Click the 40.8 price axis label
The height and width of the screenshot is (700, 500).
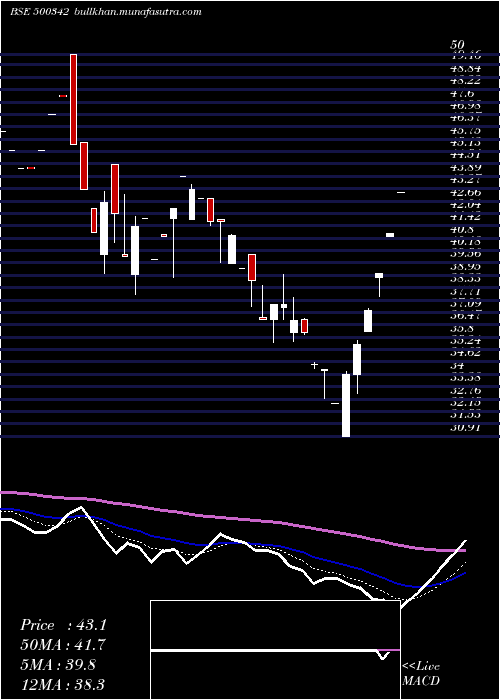[462, 229]
